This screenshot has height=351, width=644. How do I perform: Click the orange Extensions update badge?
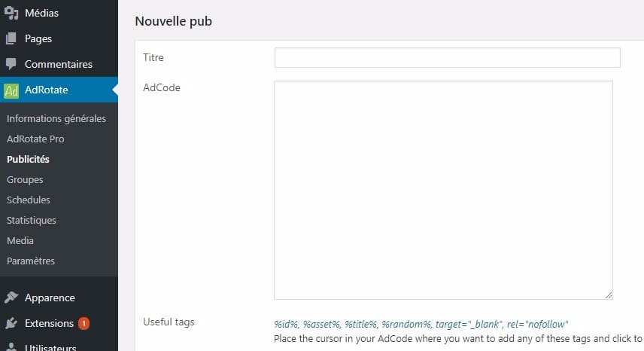click(x=84, y=323)
